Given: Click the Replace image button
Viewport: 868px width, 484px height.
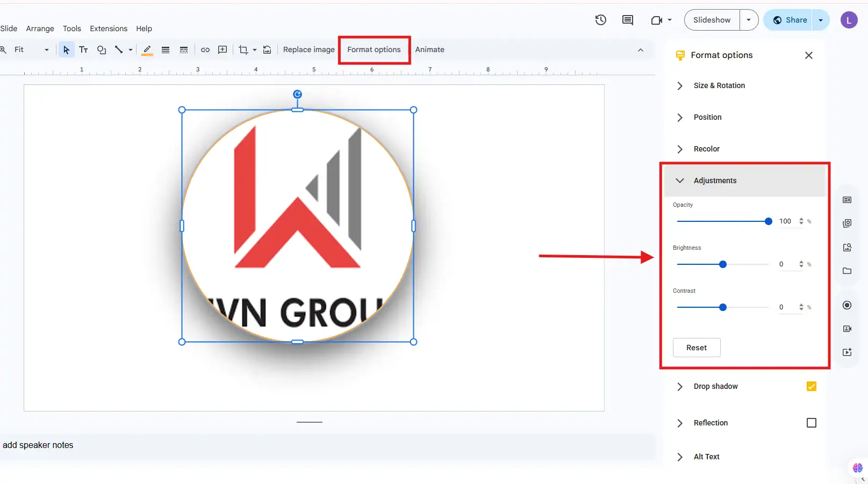Looking at the screenshot, I should pyautogui.click(x=309, y=49).
